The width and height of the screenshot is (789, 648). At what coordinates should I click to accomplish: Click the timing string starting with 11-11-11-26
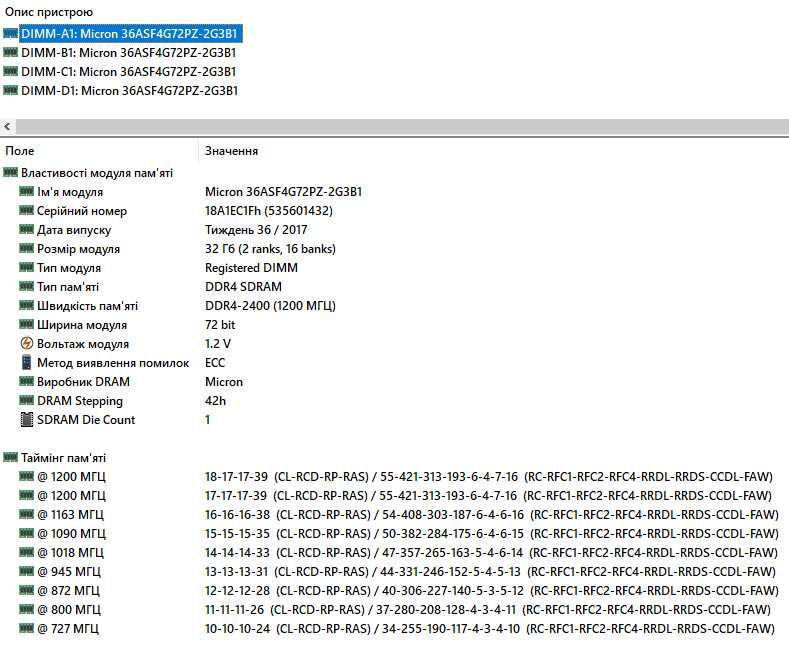488,610
